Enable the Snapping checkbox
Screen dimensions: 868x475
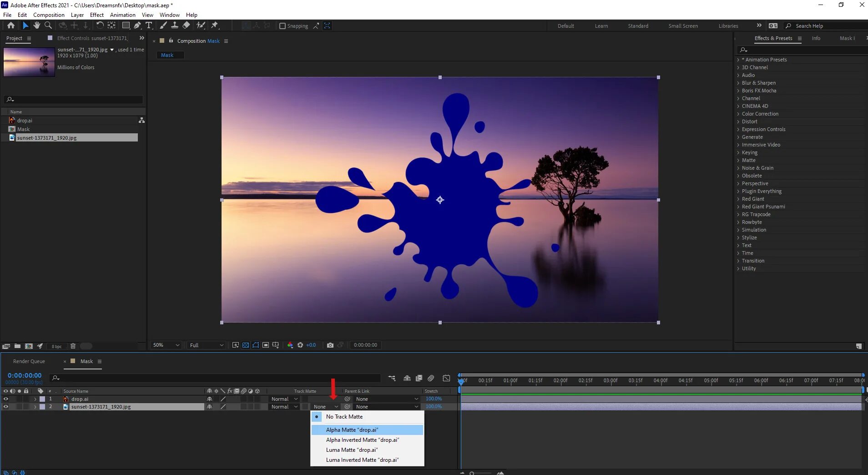pos(283,26)
